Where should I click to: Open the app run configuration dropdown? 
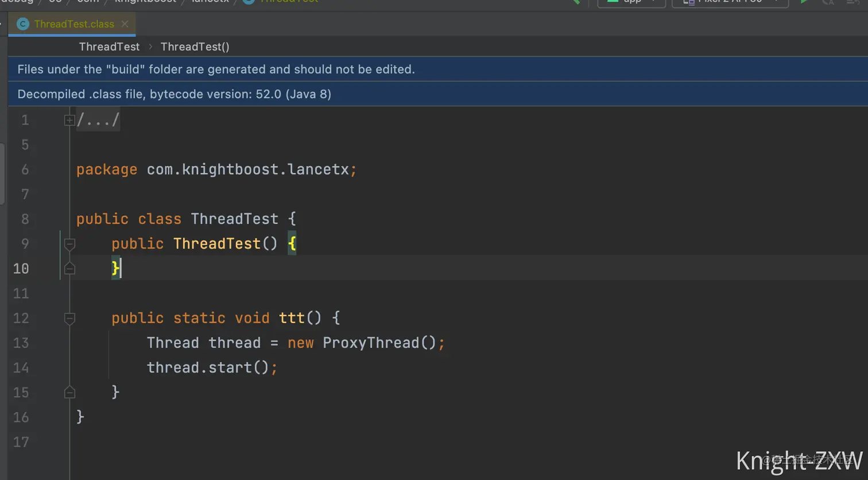pyautogui.click(x=631, y=2)
